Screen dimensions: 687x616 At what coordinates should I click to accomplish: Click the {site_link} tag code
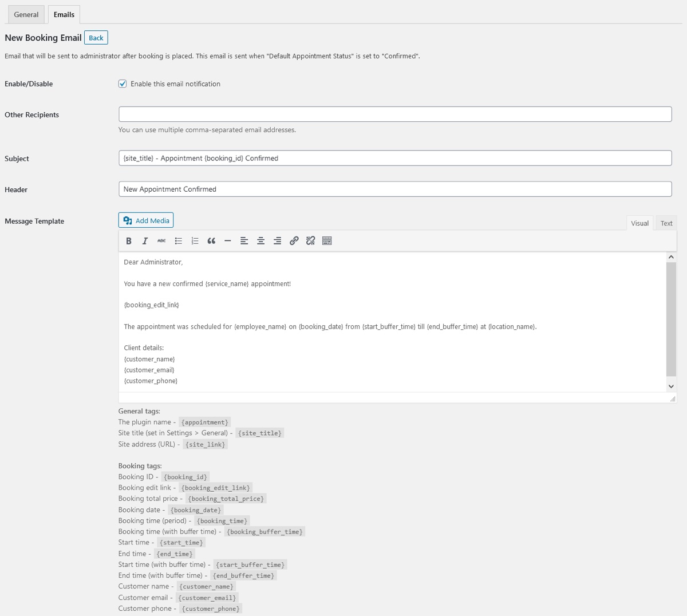pyautogui.click(x=206, y=444)
